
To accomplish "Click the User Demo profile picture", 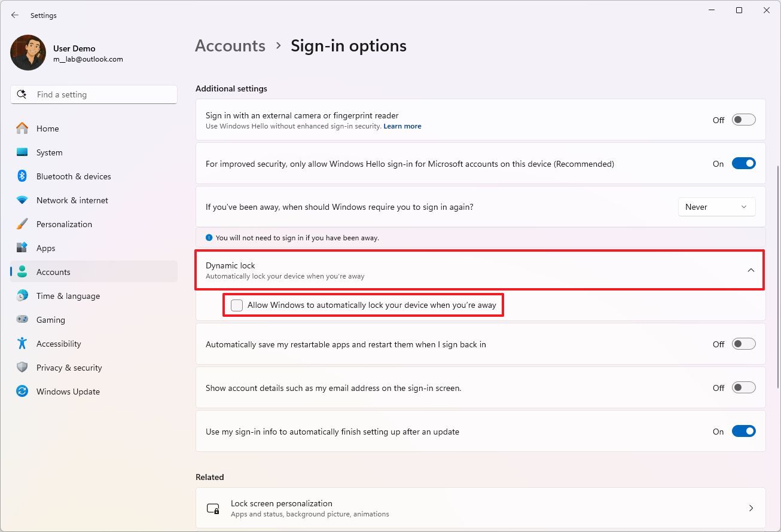I will [x=28, y=53].
